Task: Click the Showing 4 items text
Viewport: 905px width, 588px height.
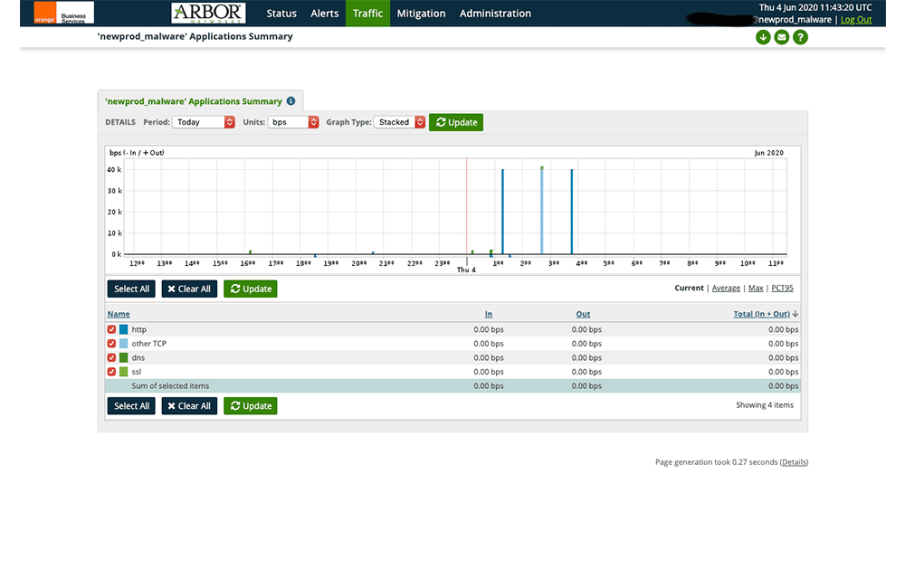Action: click(764, 405)
